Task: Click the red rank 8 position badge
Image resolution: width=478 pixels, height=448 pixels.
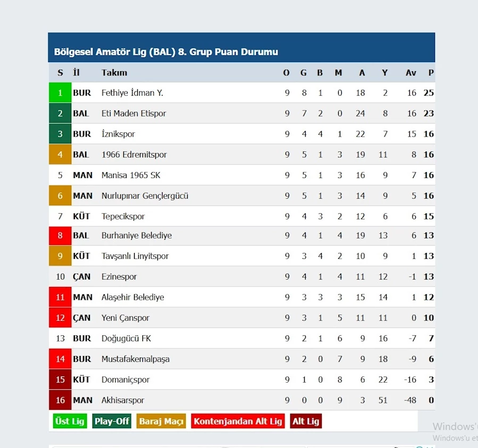Action: click(x=60, y=235)
